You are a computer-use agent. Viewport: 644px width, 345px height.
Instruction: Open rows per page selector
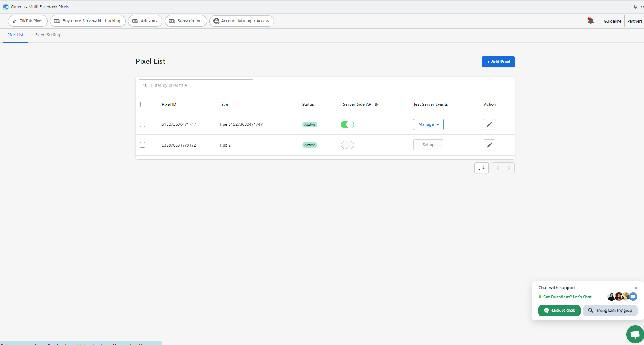(481, 168)
